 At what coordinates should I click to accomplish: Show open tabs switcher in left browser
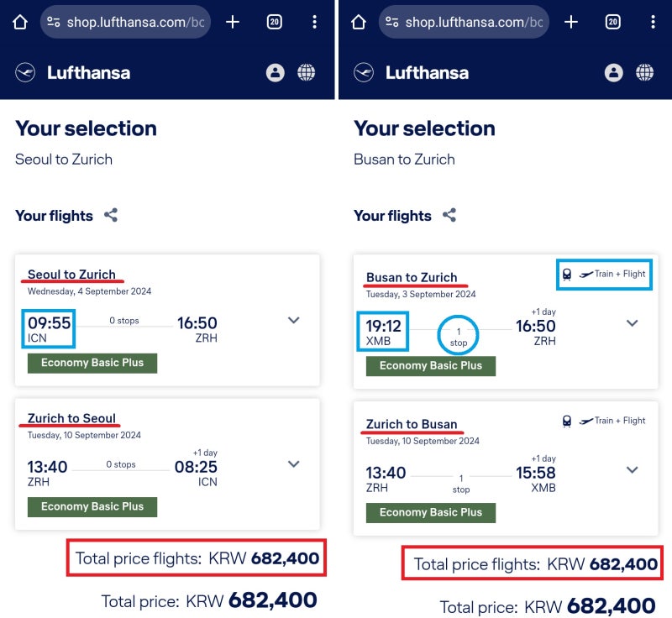(275, 23)
